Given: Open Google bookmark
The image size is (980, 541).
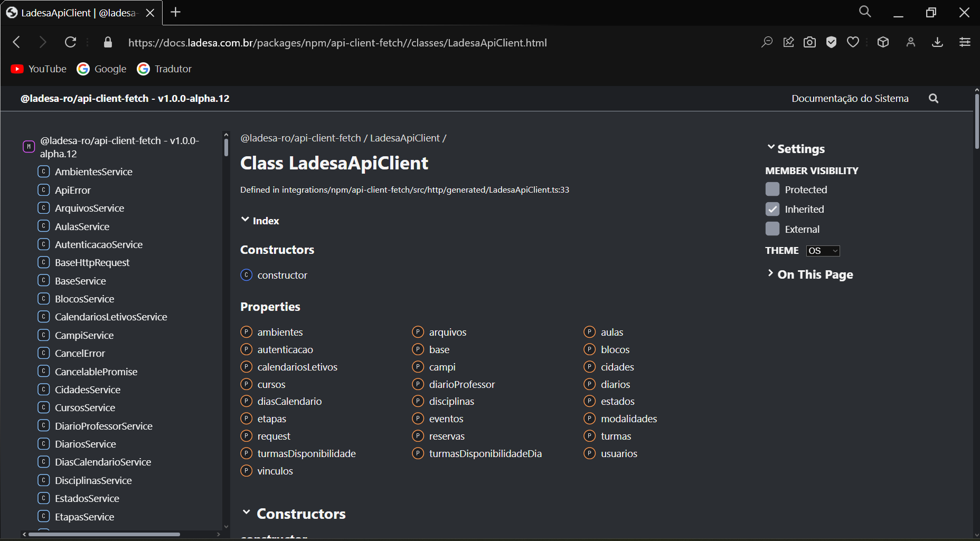Looking at the screenshot, I should [x=101, y=69].
